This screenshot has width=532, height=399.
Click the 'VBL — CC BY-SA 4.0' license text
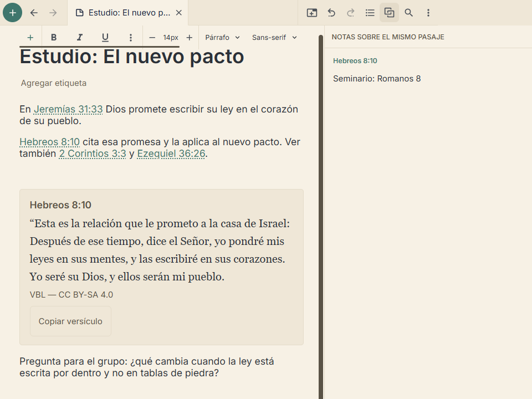click(x=71, y=295)
